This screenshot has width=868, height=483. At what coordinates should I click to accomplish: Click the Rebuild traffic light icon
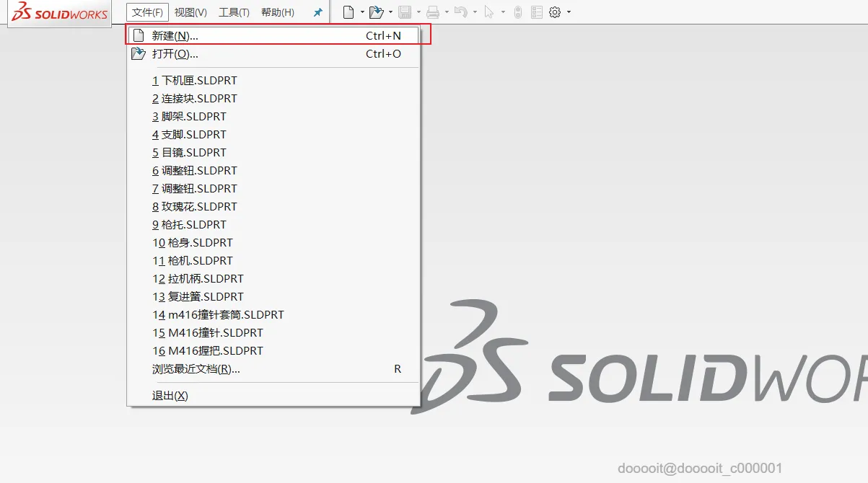(x=518, y=12)
